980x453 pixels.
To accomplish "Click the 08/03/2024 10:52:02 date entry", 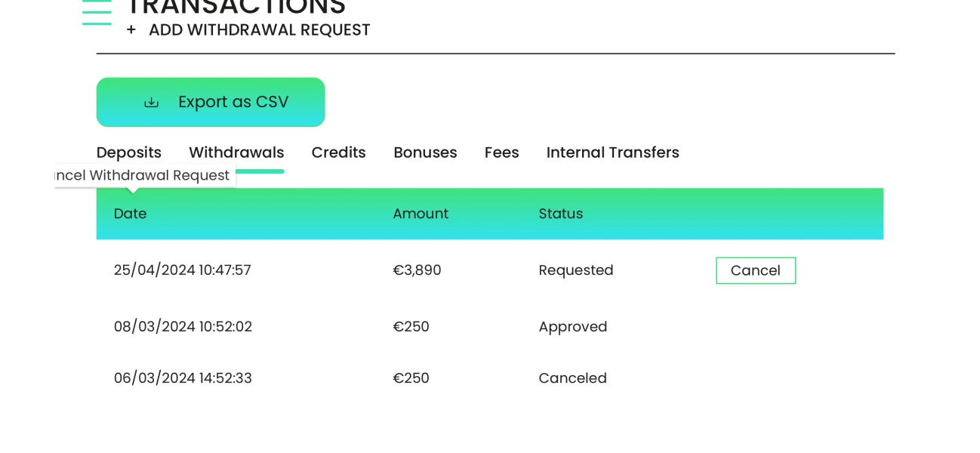I will click(x=183, y=327).
